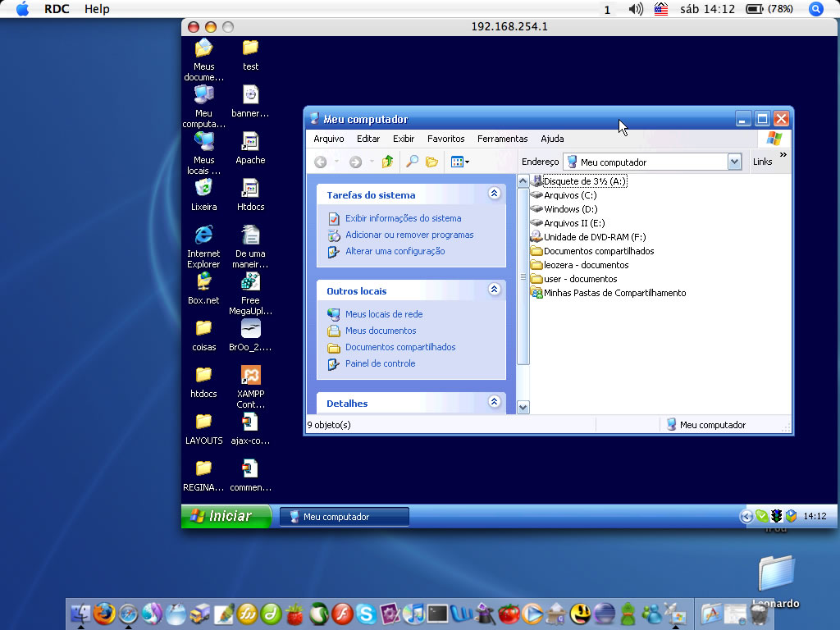840x630 pixels.
Task: Select the ajax-co file icon
Action: click(250, 428)
